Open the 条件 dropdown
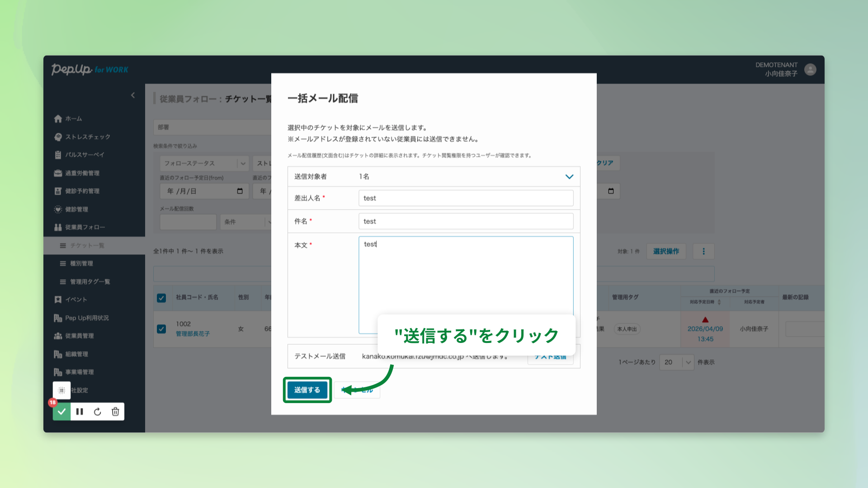Image resolution: width=868 pixels, height=488 pixels. (x=246, y=222)
